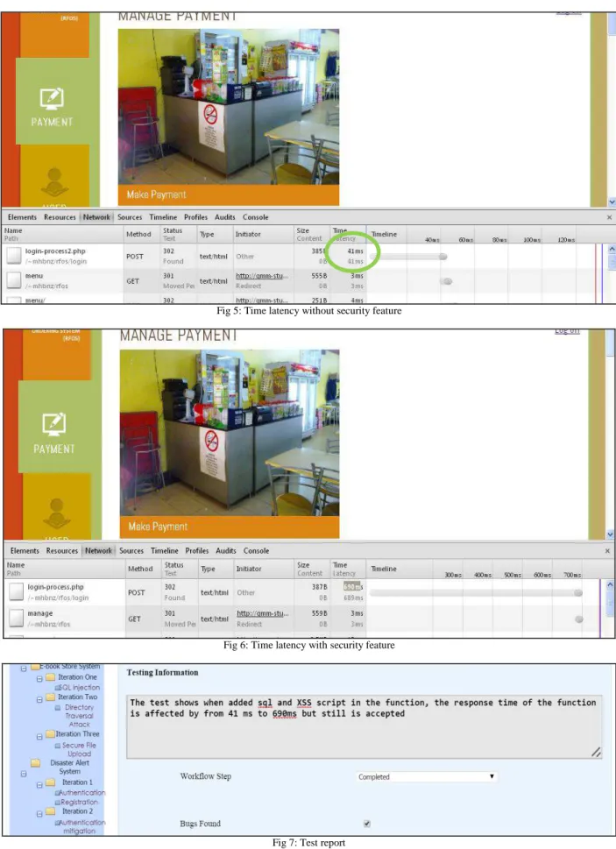
Task: Click the Log off link in Fig 6
Action: (x=567, y=331)
